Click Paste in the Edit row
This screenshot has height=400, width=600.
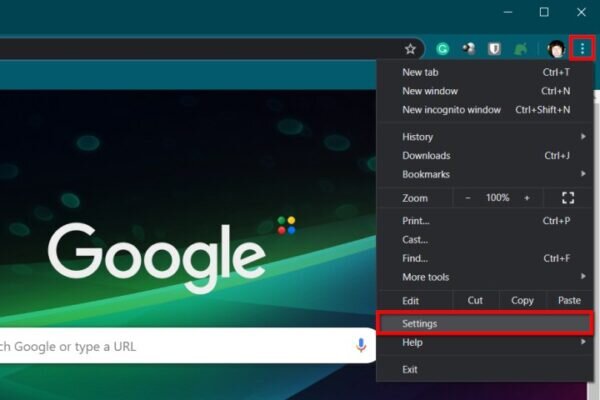(x=569, y=300)
